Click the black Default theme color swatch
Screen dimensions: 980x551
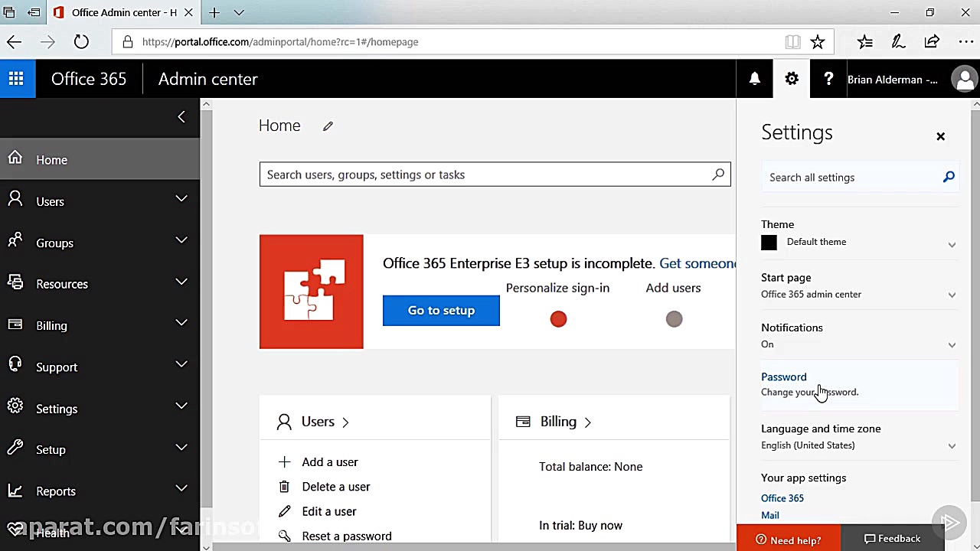[769, 243]
